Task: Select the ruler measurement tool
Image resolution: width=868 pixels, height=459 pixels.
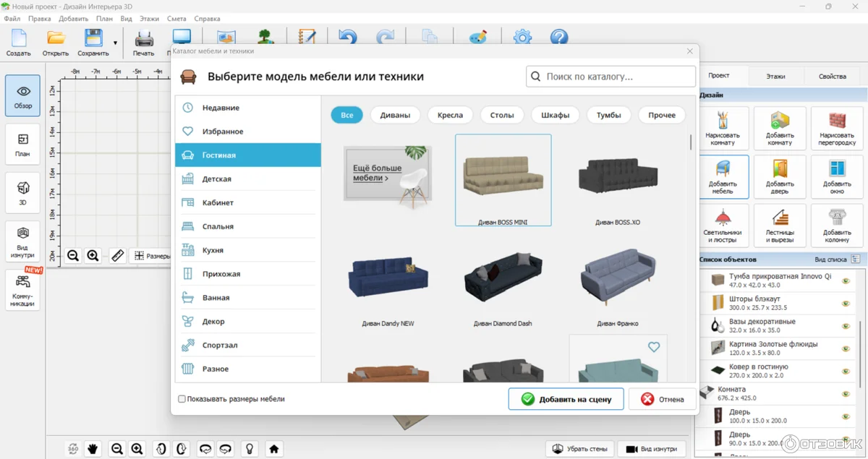Action: [118, 255]
